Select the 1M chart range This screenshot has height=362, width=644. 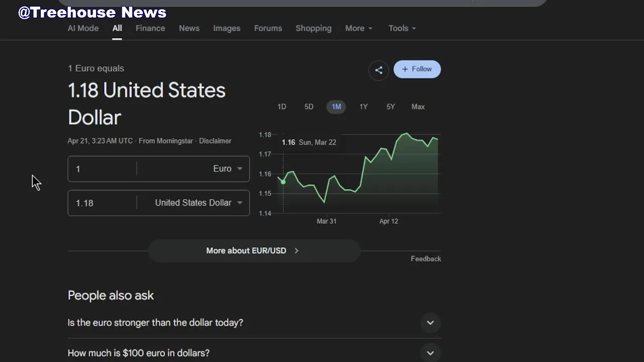click(336, 107)
